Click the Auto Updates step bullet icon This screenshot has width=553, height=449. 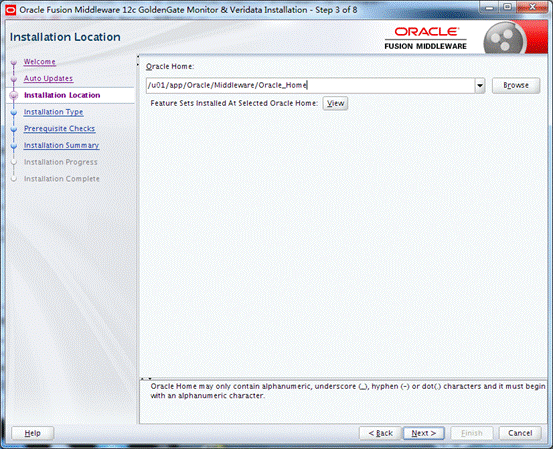click(14, 79)
